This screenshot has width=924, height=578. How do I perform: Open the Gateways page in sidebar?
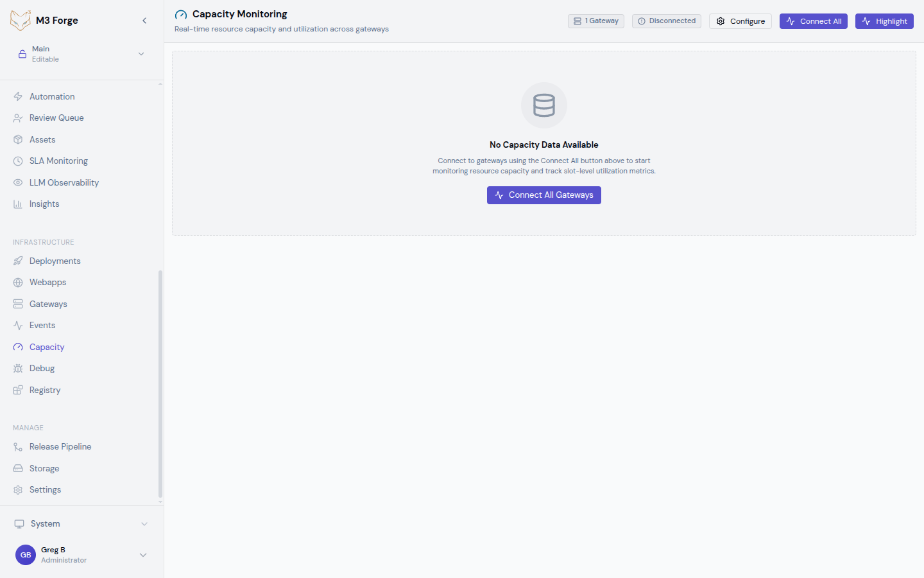[x=48, y=304]
